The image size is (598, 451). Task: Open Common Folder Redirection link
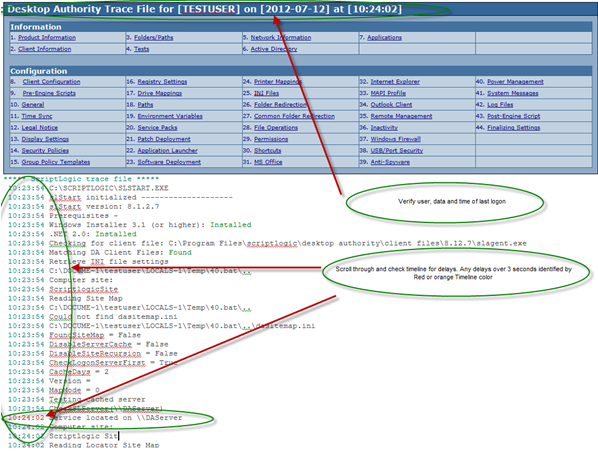(x=294, y=116)
